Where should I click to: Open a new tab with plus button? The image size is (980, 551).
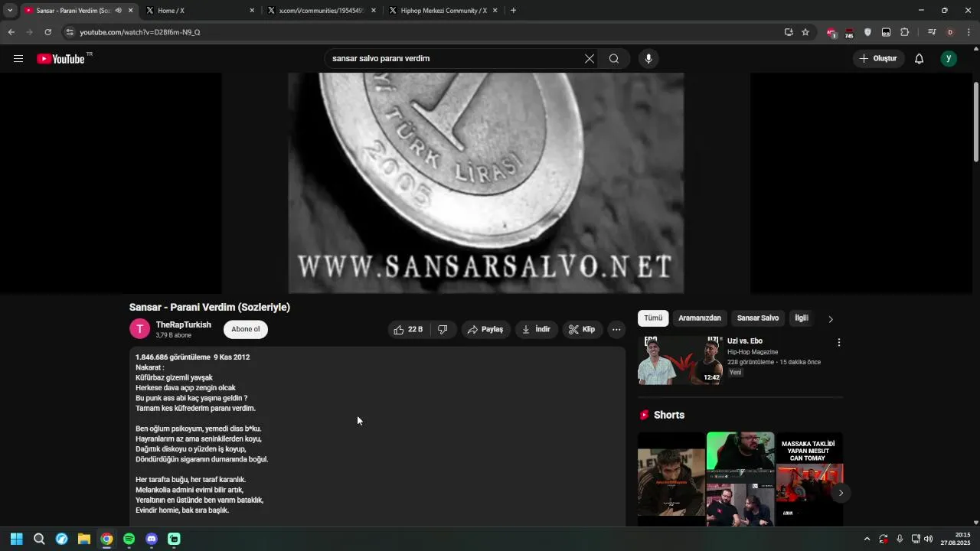(513, 11)
